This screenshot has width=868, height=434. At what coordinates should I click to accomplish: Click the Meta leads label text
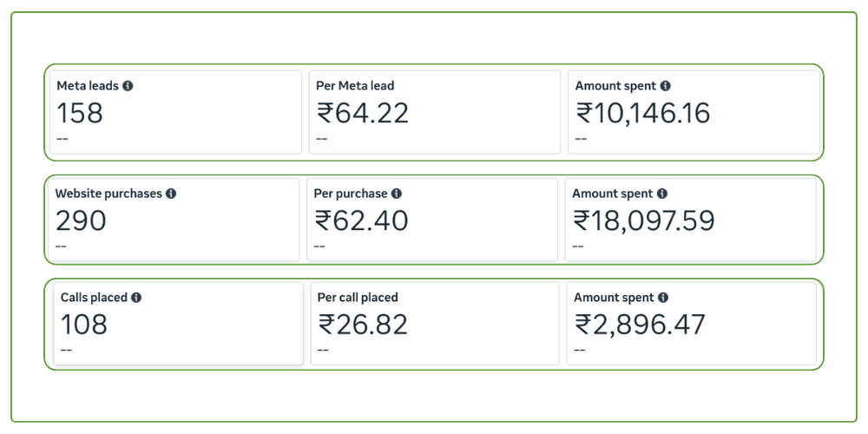point(88,86)
